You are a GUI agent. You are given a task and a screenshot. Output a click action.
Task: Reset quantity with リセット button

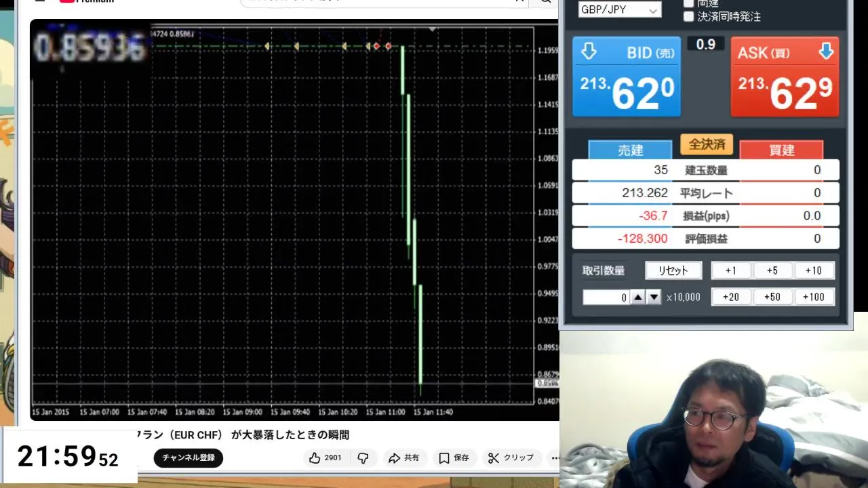(673, 270)
